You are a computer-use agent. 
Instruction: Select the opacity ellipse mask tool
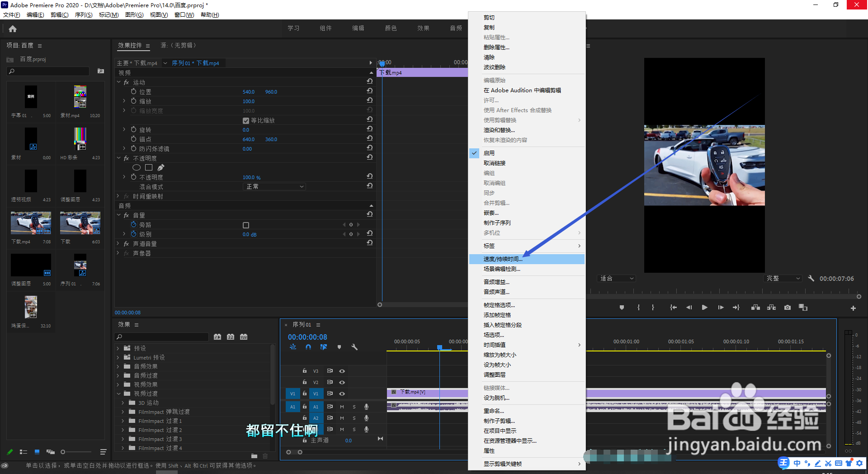(136, 168)
